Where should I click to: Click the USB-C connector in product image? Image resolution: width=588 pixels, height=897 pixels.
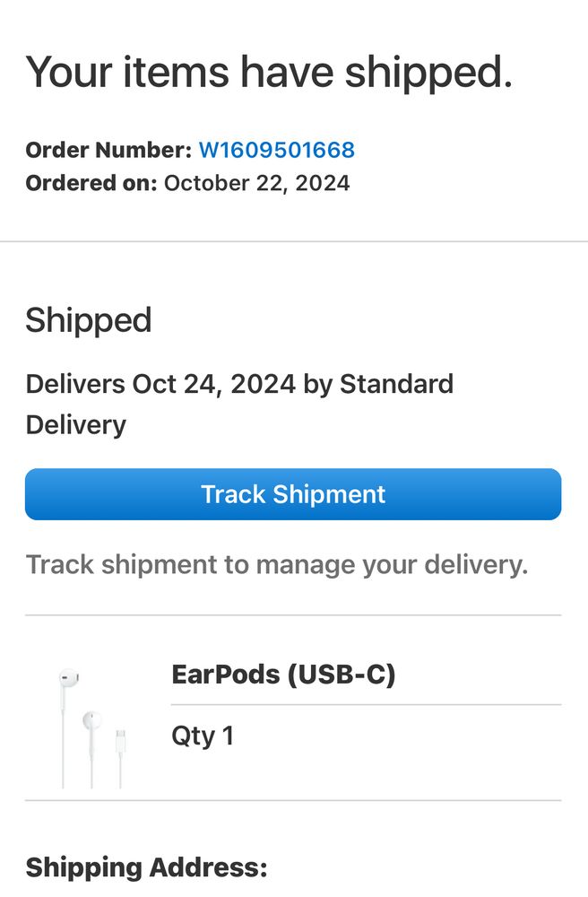point(121,739)
